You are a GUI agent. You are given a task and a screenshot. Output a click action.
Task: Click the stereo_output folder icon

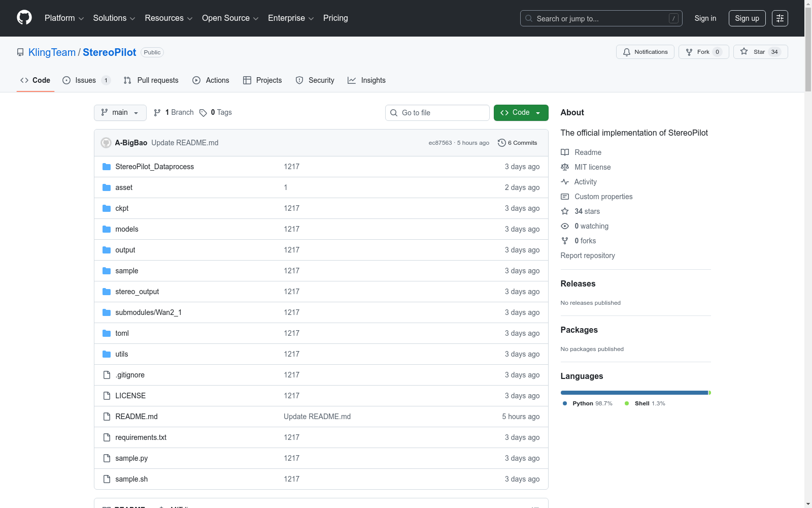click(107, 292)
